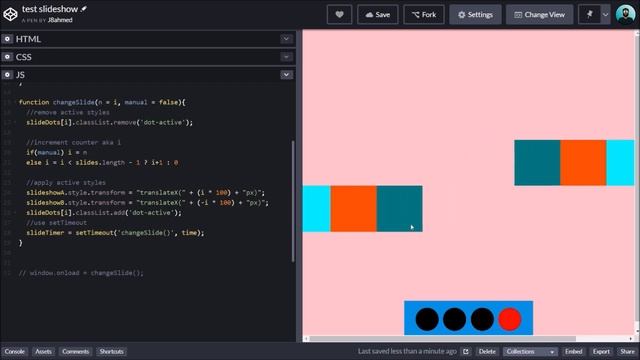Click teal square in right slideshow

(x=537, y=162)
